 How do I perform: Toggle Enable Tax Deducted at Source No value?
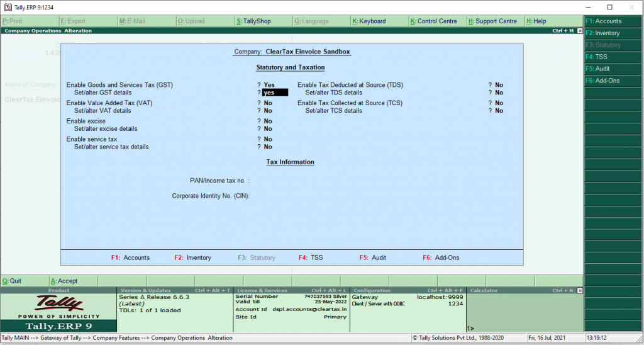tap(499, 85)
